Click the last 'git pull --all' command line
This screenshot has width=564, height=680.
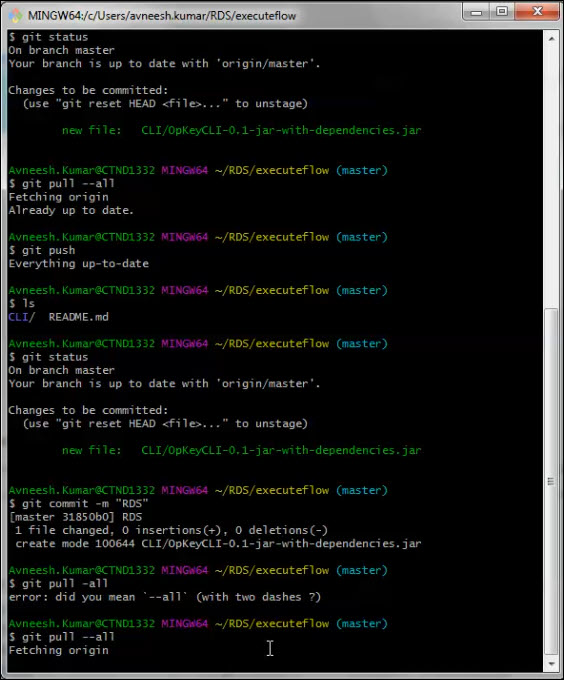pos(62,637)
